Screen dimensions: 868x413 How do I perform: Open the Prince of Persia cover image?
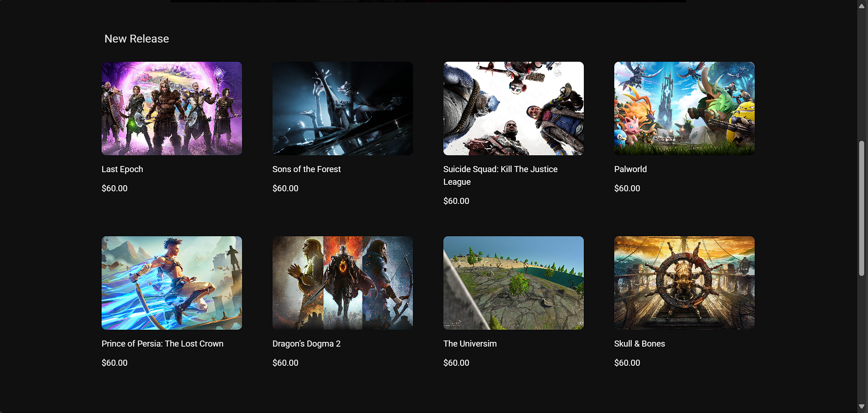tap(172, 283)
